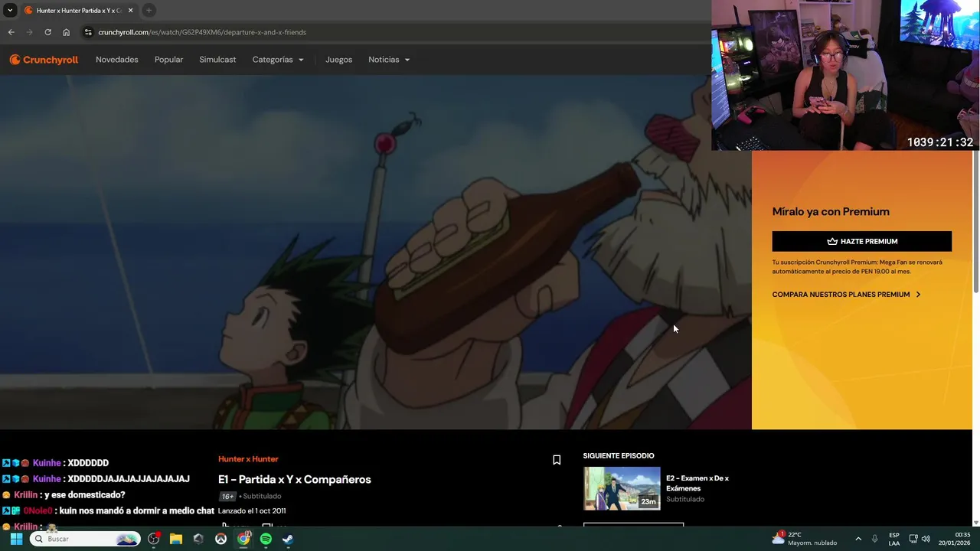The image size is (980, 551).
Task: Close the Hunter x Hunter browser tab
Action: (130, 11)
